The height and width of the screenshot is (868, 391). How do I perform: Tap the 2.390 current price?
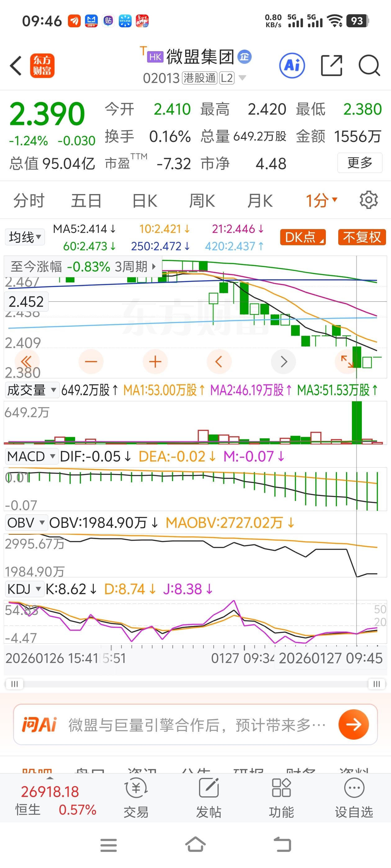47,113
